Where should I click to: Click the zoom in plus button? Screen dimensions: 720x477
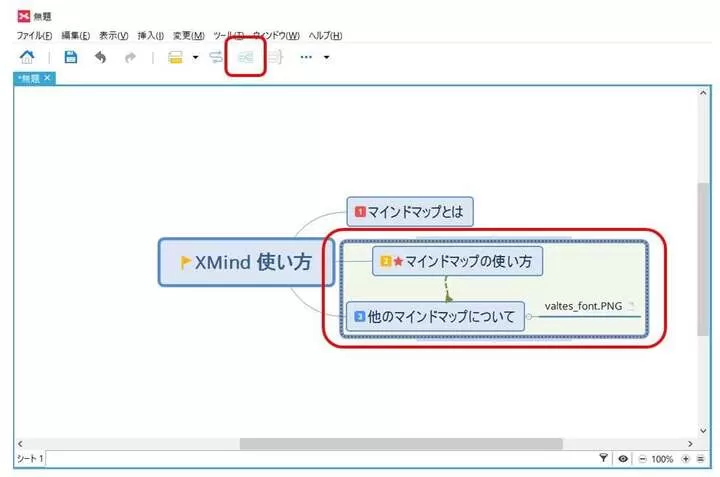click(x=685, y=458)
